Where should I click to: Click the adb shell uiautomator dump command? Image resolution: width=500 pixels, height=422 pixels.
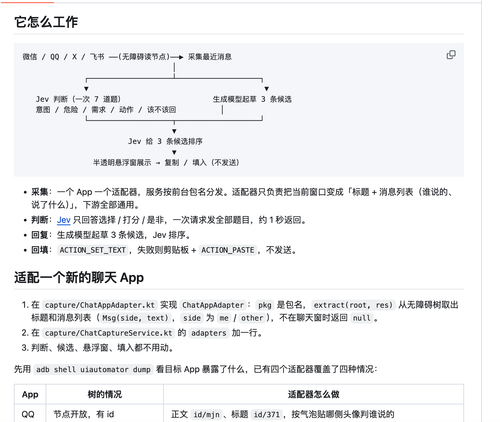(93, 369)
